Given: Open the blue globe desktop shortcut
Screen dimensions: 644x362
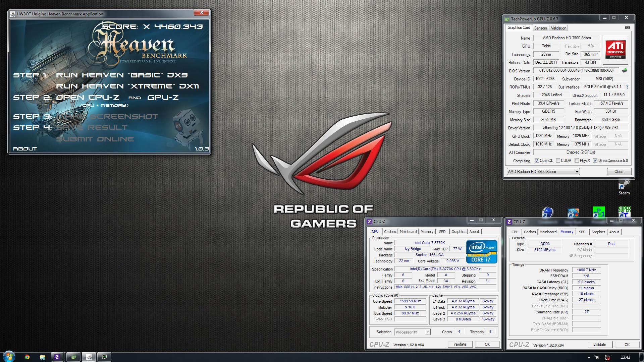Looking at the screenshot, I should 547,212.
